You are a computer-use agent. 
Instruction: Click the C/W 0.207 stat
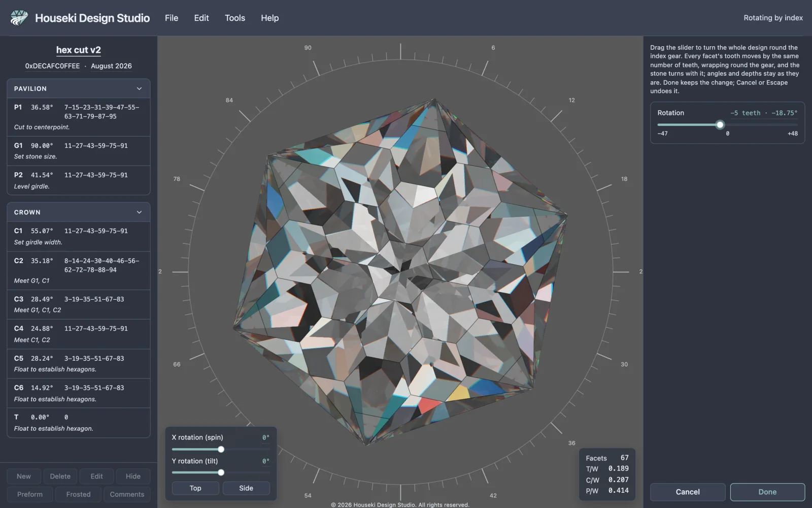click(607, 480)
